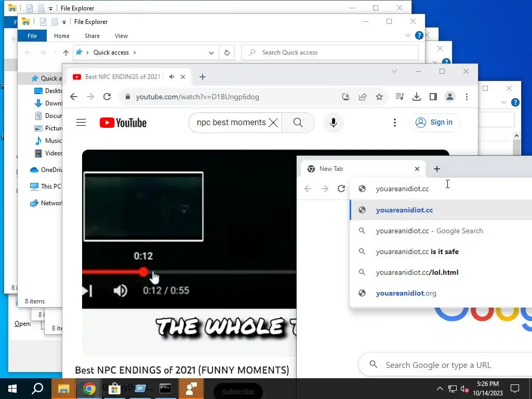Go up one level in File Explorer
This screenshot has height=399, width=532.
pos(66,52)
